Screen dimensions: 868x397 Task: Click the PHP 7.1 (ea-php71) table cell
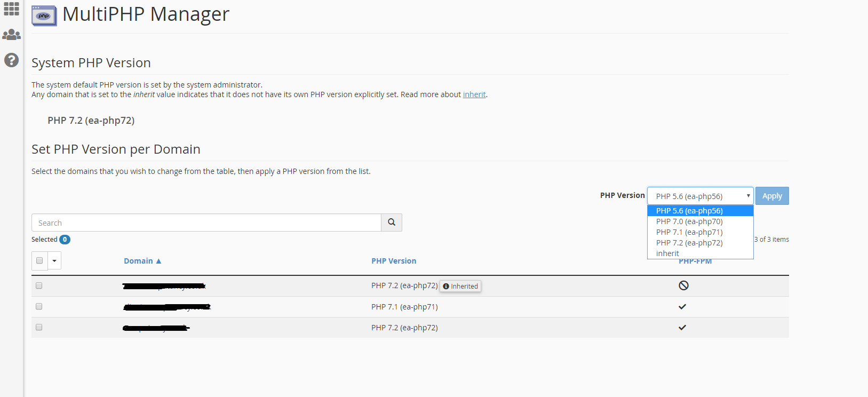coord(404,307)
